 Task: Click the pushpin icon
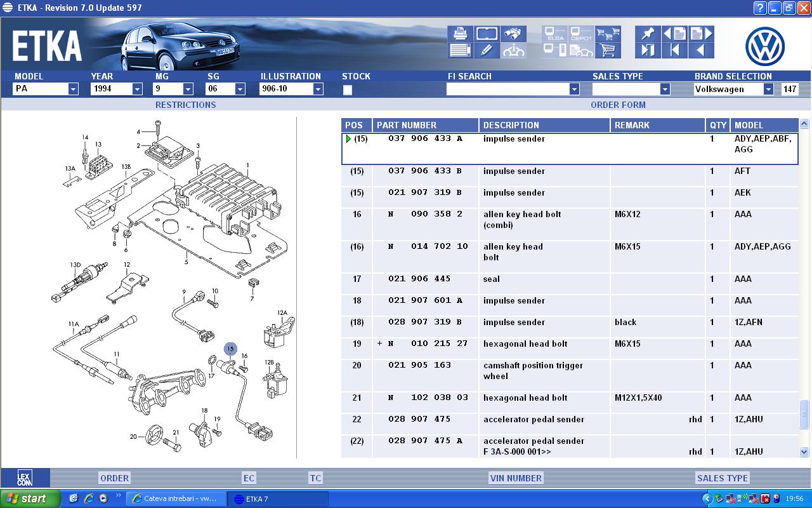pos(648,34)
